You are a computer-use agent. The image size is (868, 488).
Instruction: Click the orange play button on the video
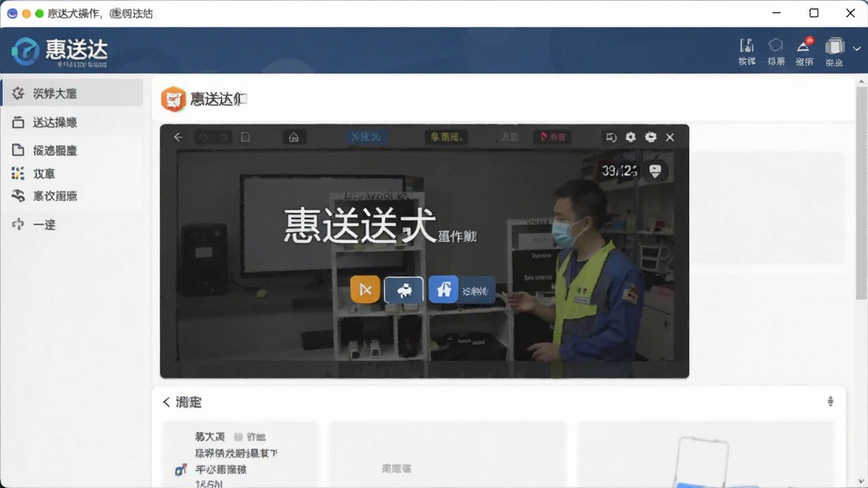point(364,290)
